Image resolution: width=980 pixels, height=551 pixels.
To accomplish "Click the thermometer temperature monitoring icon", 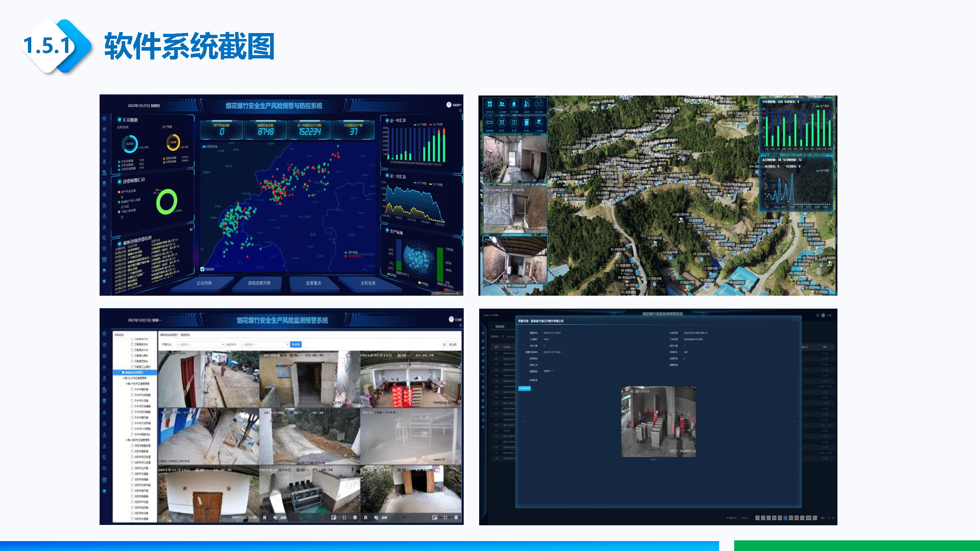I will (527, 105).
